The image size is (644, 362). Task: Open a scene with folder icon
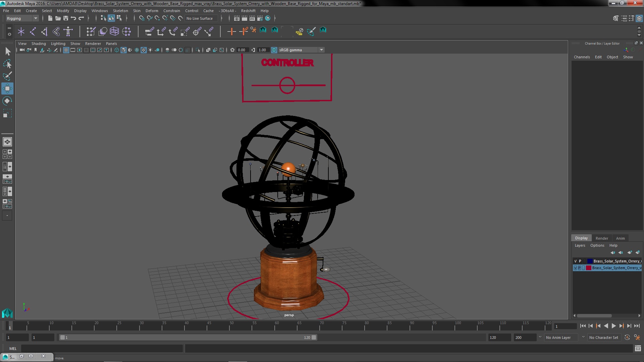[x=58, y=18]
